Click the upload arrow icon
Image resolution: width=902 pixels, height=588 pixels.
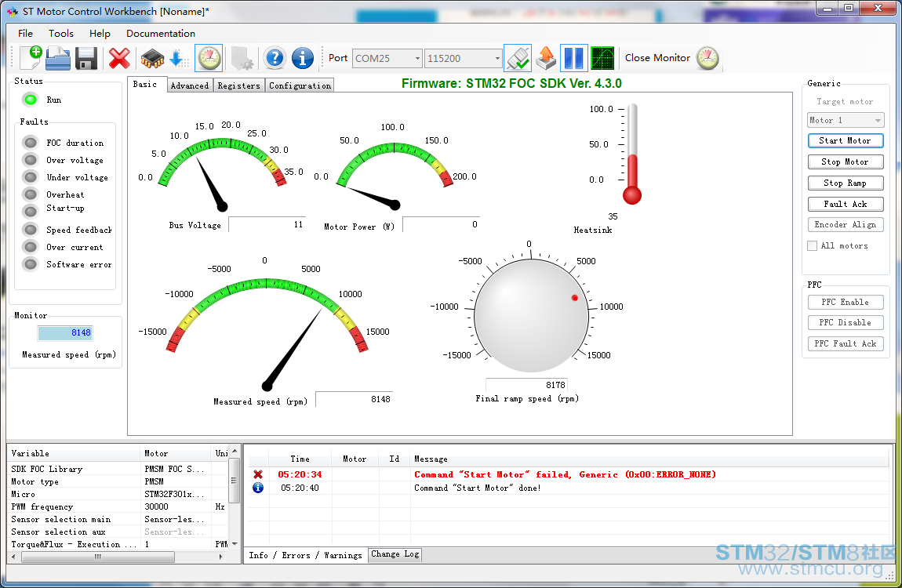pos(546,58)
